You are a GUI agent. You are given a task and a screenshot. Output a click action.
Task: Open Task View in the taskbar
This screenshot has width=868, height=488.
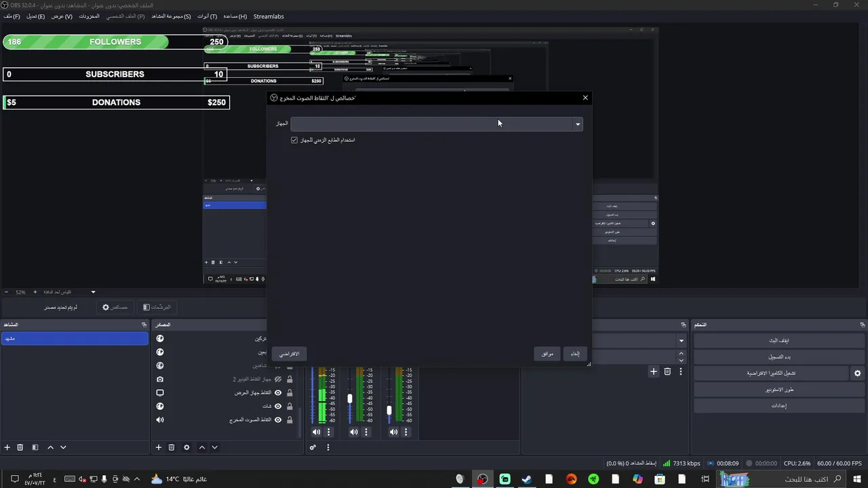click(705, 479)
